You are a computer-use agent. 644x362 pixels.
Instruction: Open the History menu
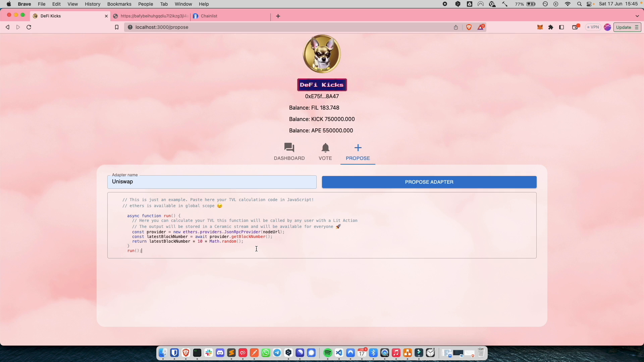pos(93,4)
